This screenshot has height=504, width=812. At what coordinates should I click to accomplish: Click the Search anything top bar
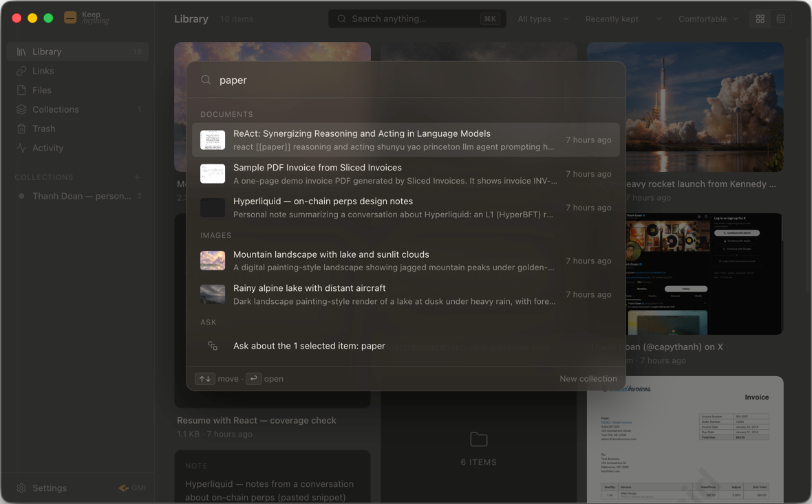(418, 19)
